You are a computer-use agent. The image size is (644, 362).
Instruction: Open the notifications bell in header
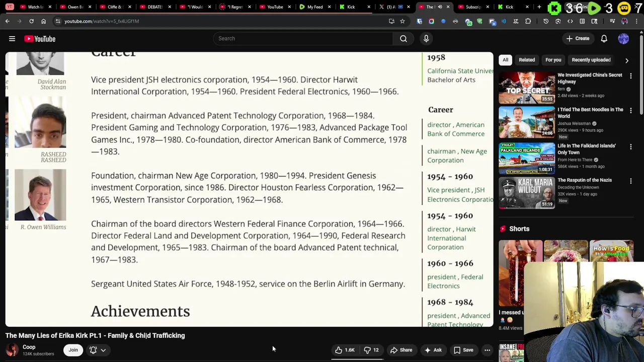coord(604,39)
